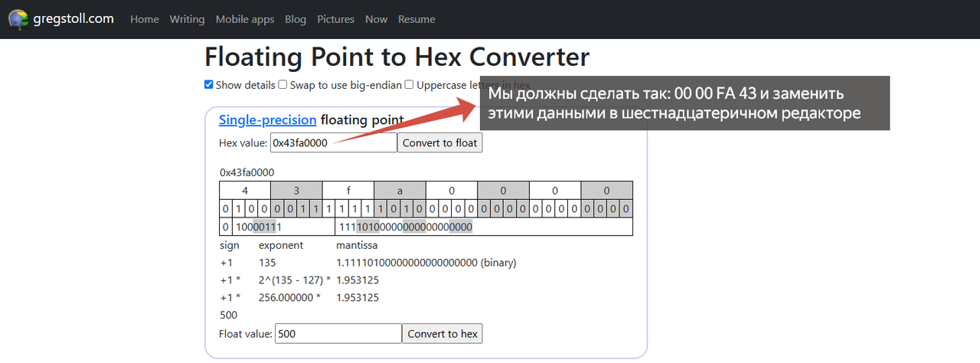Click the Convert to hex button

(x=443, y=333)
